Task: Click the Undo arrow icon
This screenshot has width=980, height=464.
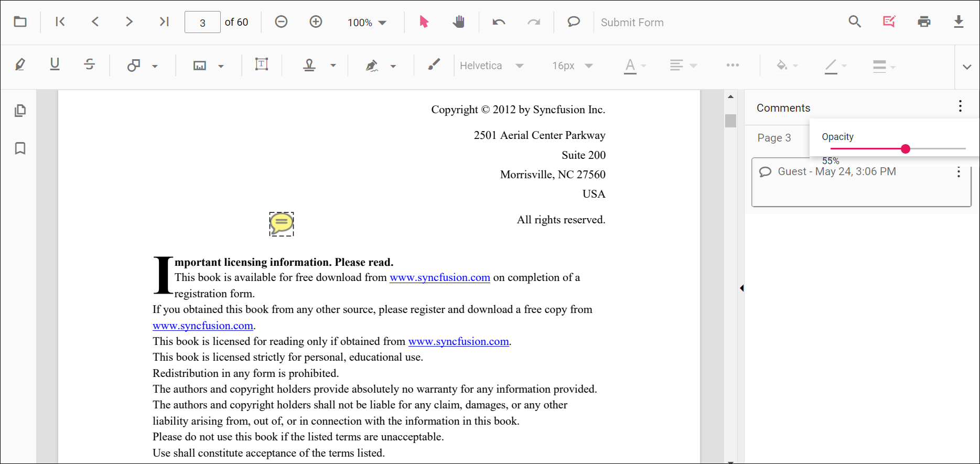Action: (499, 22)
